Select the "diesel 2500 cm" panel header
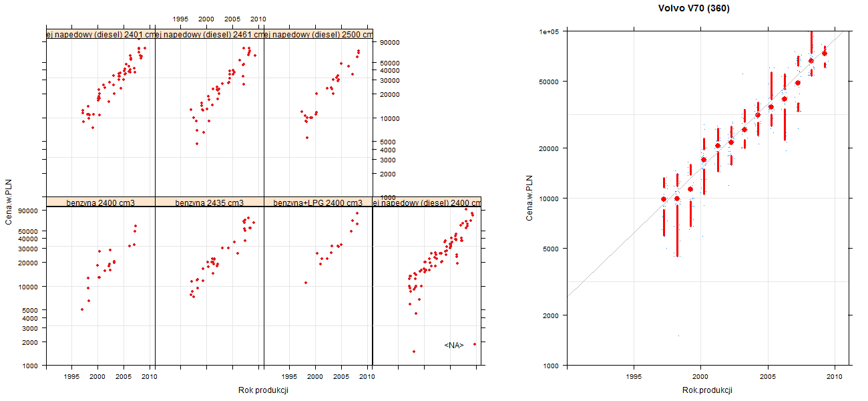This screenshot has height=401, width=868. [x=318, y=35]
